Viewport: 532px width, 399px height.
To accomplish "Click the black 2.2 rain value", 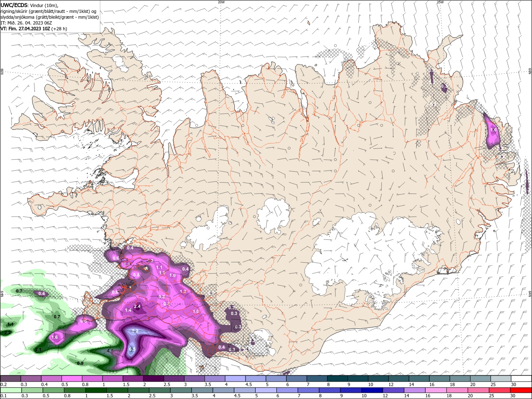I will (x=7, y=333).
